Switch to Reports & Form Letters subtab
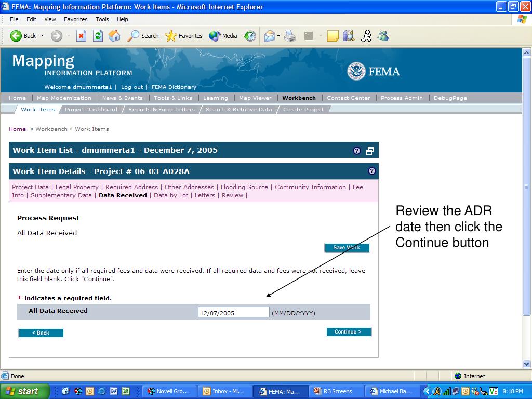 click(162, 109)
